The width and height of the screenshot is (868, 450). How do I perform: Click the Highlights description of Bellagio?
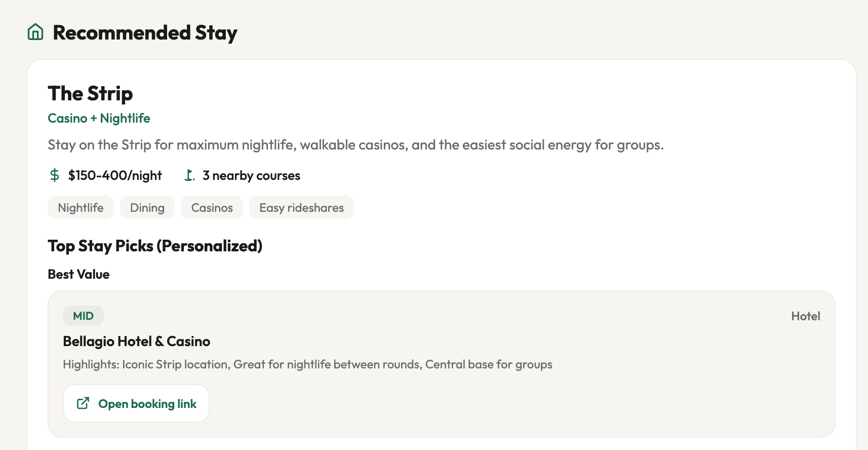(x=307, y=365)
